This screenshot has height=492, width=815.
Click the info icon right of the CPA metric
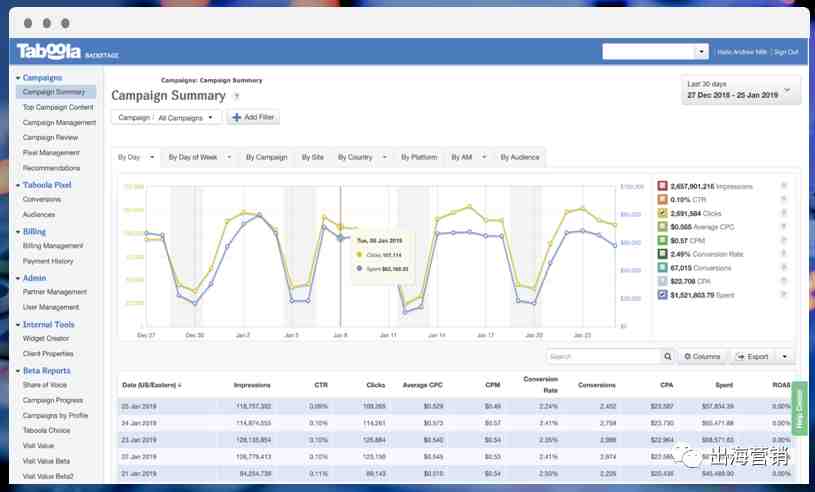[x=784, y=281]
